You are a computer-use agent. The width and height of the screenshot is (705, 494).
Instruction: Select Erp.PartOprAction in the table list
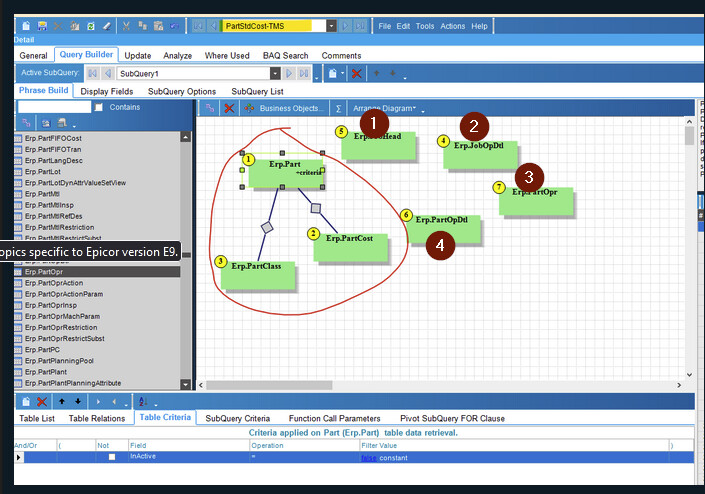click(54, 283)
